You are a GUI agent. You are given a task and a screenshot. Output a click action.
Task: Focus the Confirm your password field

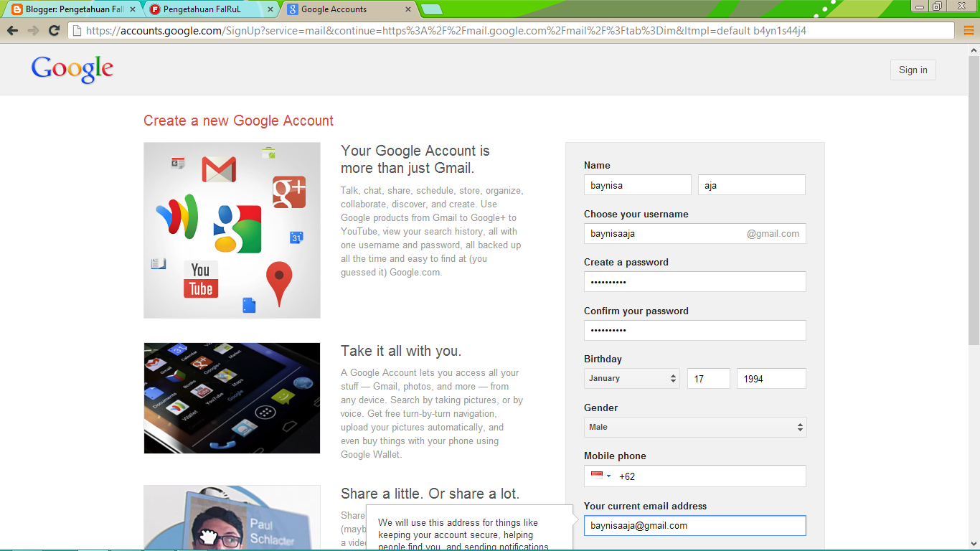tap(694, 330)
